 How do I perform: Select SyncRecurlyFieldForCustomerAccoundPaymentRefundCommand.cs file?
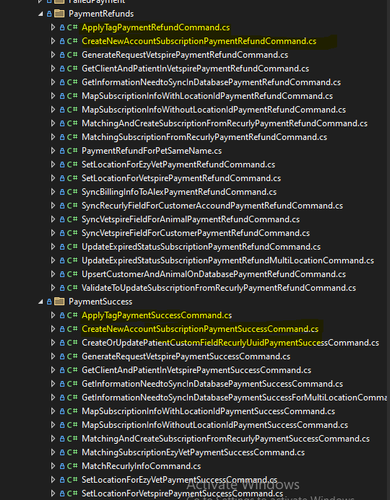pos(212,206)
